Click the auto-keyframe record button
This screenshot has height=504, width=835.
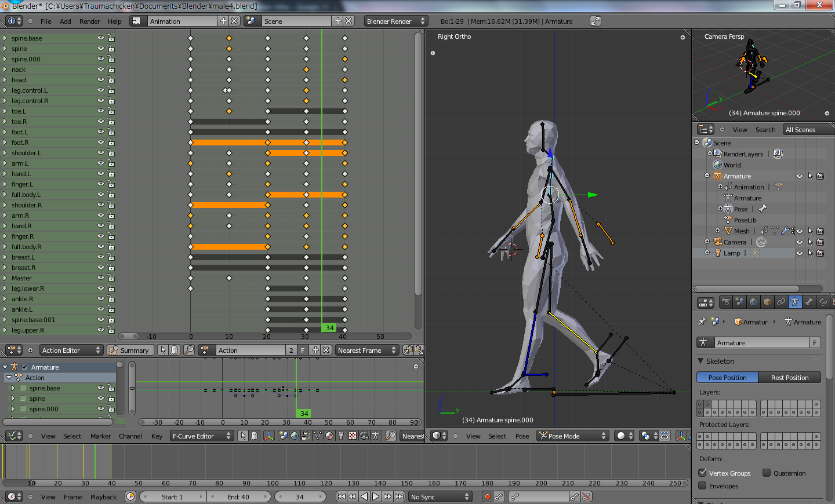(488, 496)
